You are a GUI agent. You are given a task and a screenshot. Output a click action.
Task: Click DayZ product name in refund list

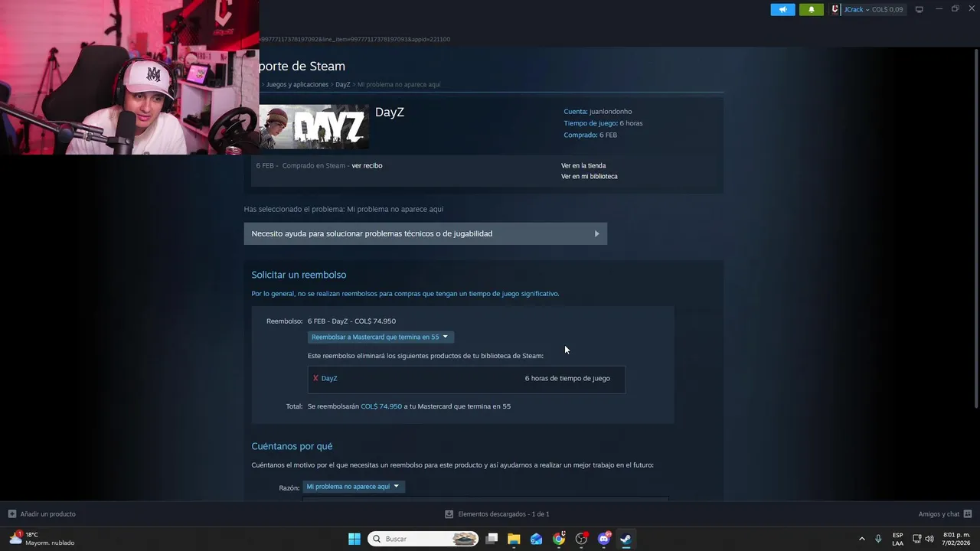(x=329, y=378)
